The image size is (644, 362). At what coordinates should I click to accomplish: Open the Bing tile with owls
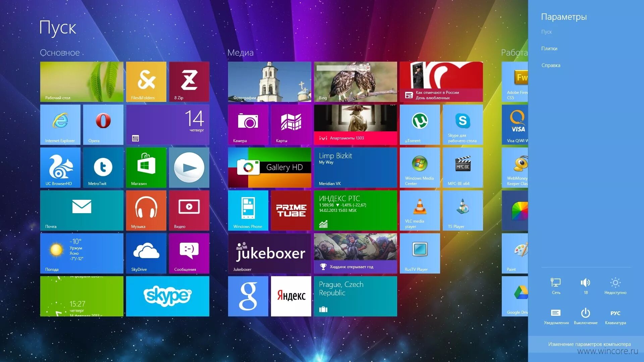[x=356, y=82]
